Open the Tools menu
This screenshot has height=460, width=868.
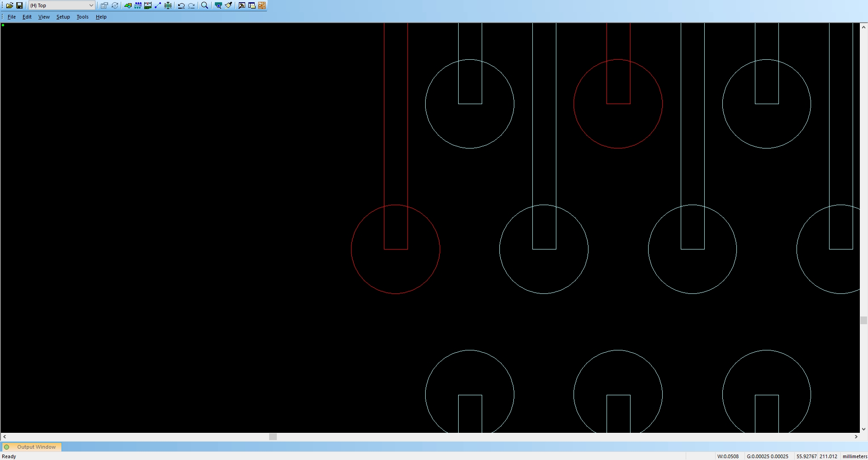pyautogui.click(x=82, y=17)
